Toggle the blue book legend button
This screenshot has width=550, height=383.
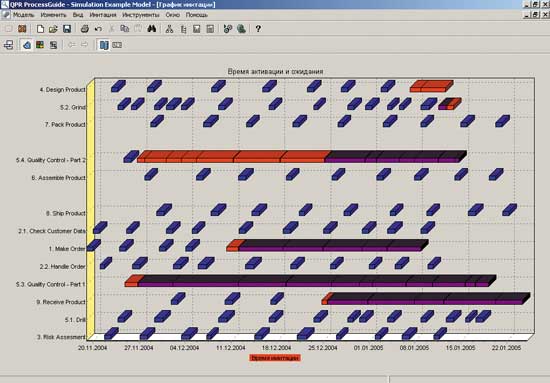coord(104,45)
